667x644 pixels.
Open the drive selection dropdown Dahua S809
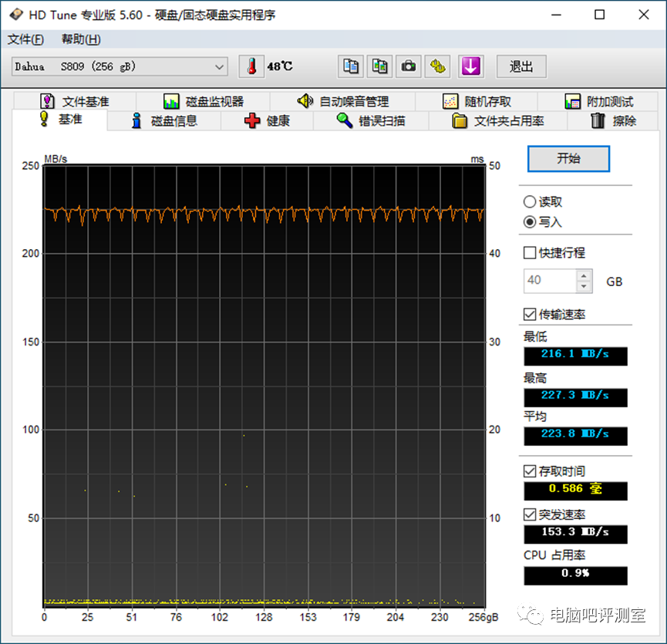tap(120, 67)
